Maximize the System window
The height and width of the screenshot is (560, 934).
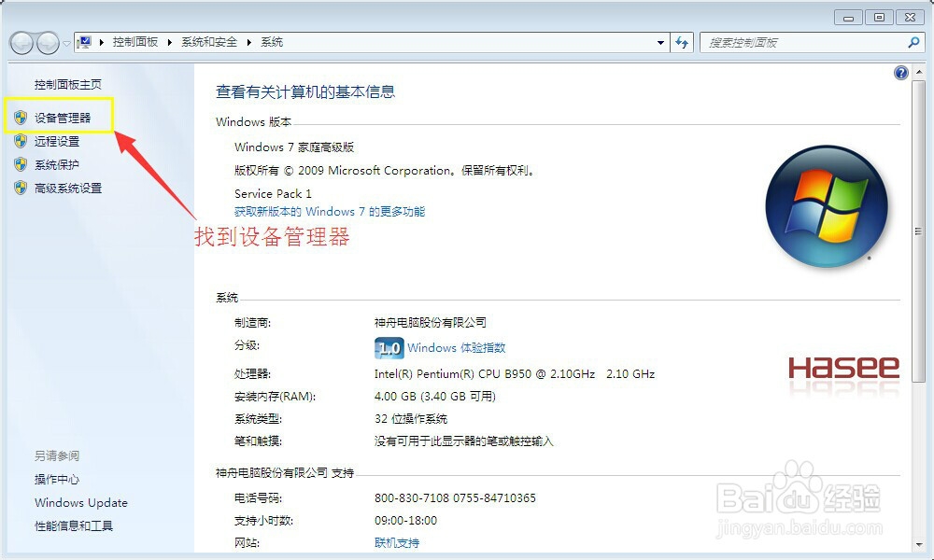point(879,17)
